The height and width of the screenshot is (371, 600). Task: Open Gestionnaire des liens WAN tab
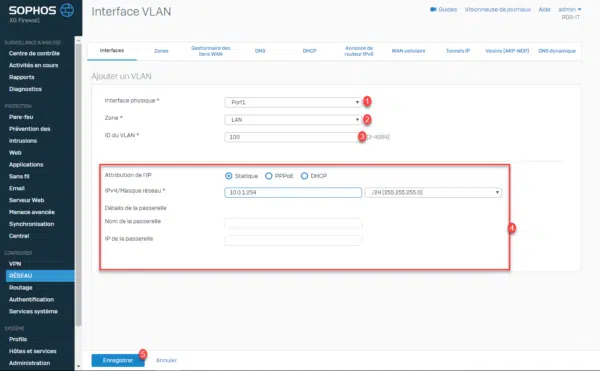click(x=210, y=51)
